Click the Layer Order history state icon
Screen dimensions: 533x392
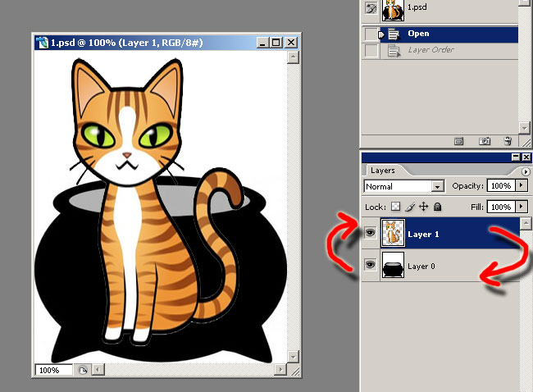394,51
